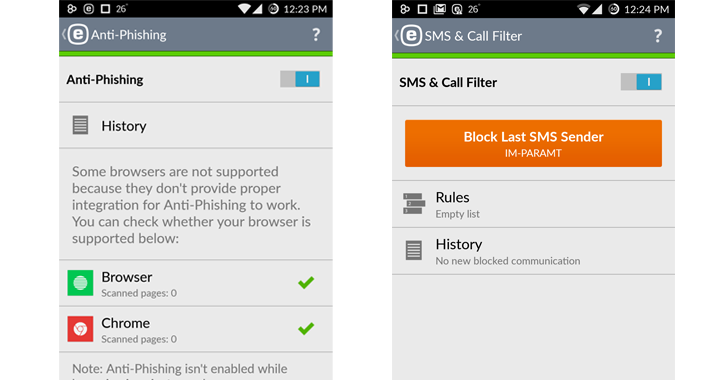Image resolution: width=728 pixels, height=380 pixels.
Task: Open help question mark in SMS & Call Filter
Action: point(657,36)
